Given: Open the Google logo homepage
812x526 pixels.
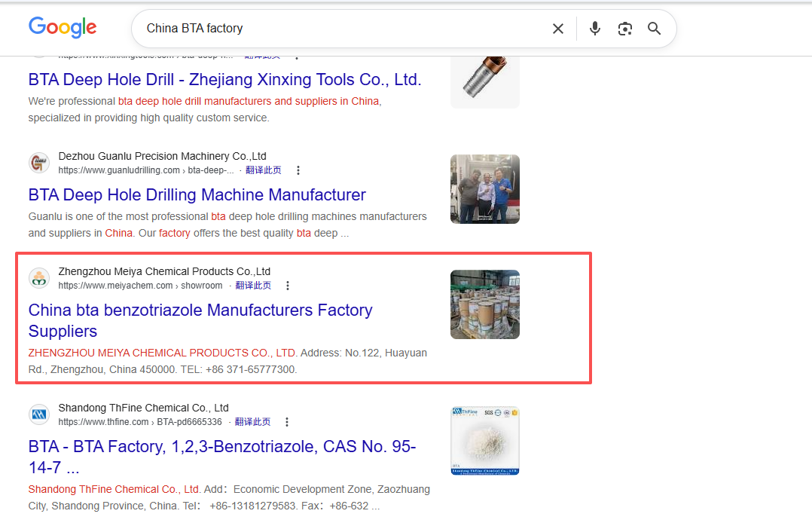Looking at the screenshot, I should click(x=63, y=27).
